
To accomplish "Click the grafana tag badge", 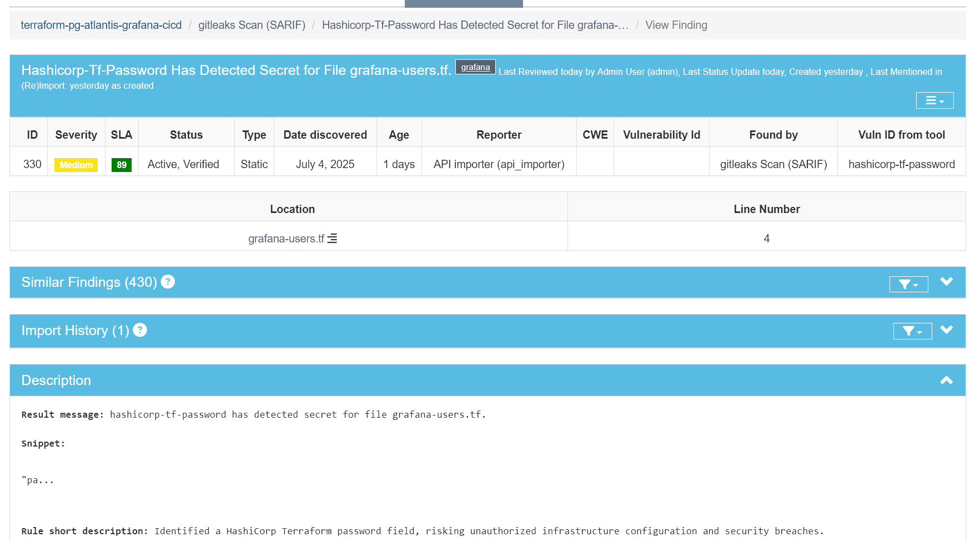I will pyautogui.click(x=475, y=67).
